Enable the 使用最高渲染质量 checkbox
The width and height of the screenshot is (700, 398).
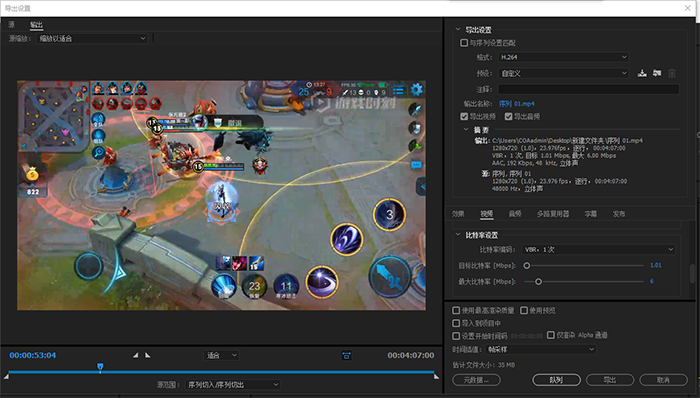coord(456,310)
